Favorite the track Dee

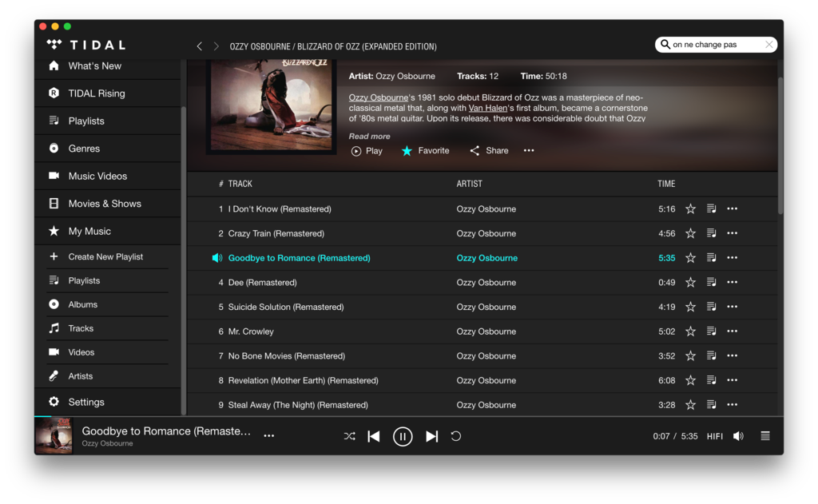[x=690, y=283]
